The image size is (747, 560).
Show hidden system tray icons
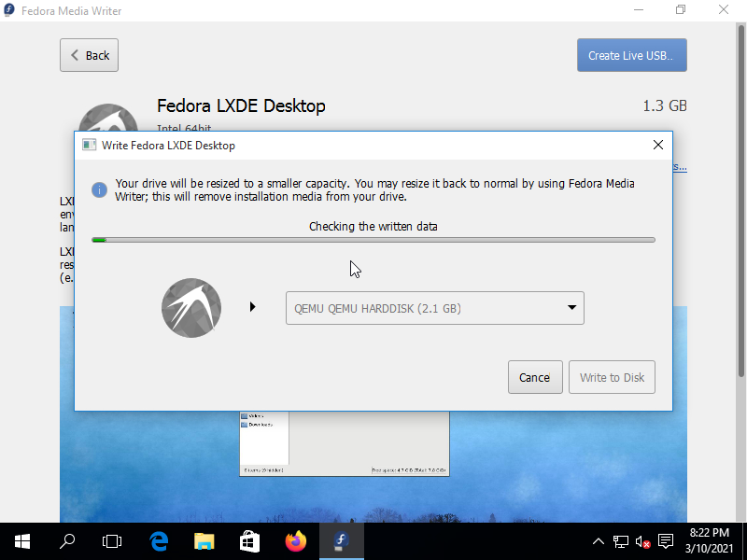[x=599, y=541]
